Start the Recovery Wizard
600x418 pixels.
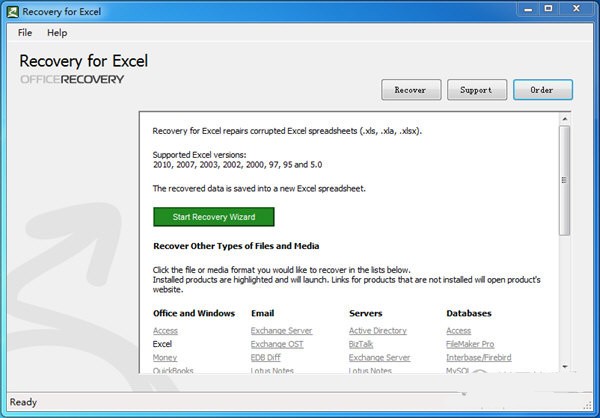[213, 217]
